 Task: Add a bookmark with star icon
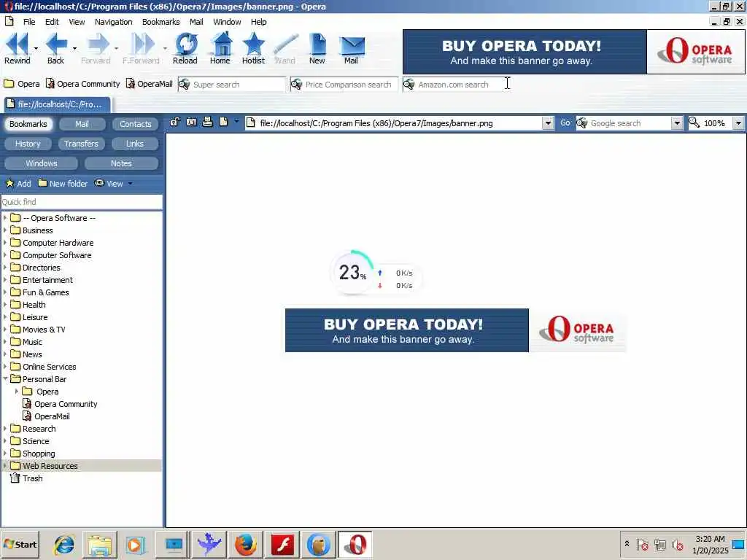pyautogui.click(x=18, y=183)
